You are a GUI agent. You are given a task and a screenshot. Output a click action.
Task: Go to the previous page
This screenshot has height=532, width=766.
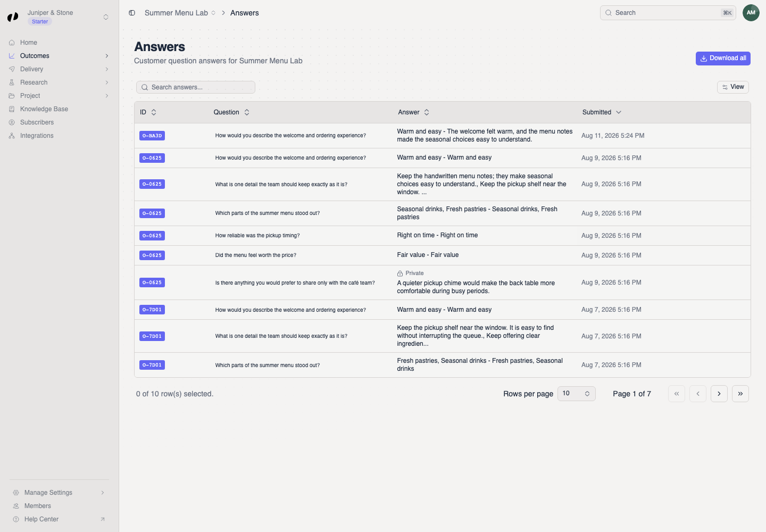point(698,394)
